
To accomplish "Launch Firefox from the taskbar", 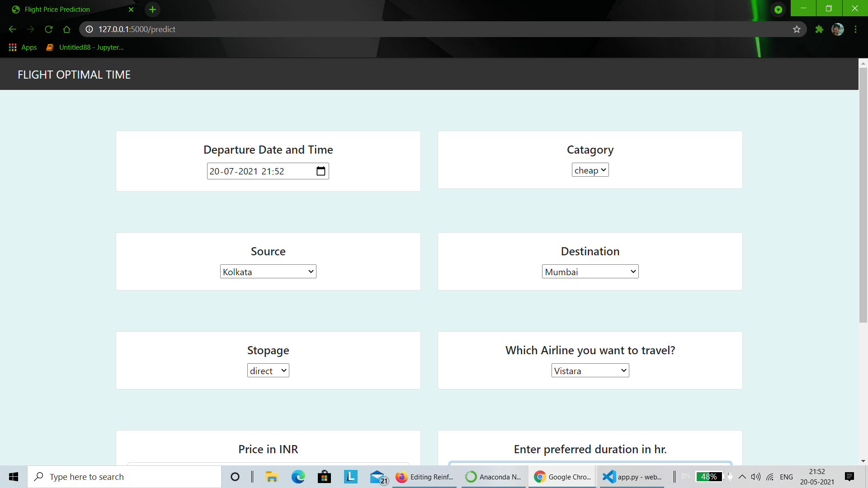I will coord(401,477).
